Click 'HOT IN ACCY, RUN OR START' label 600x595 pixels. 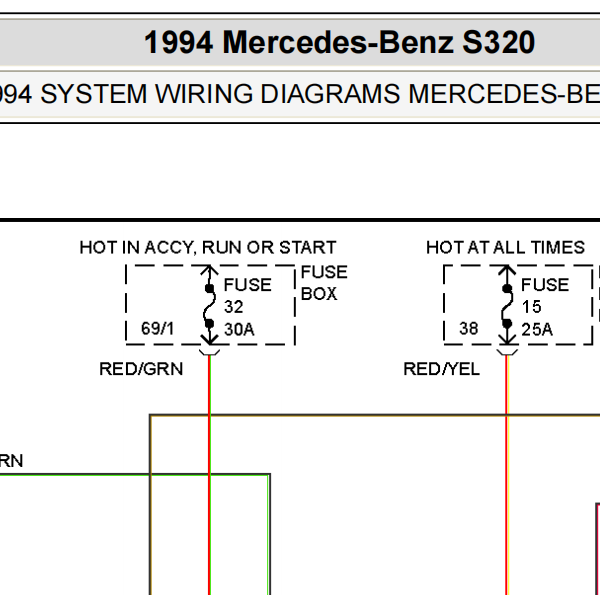208,248
